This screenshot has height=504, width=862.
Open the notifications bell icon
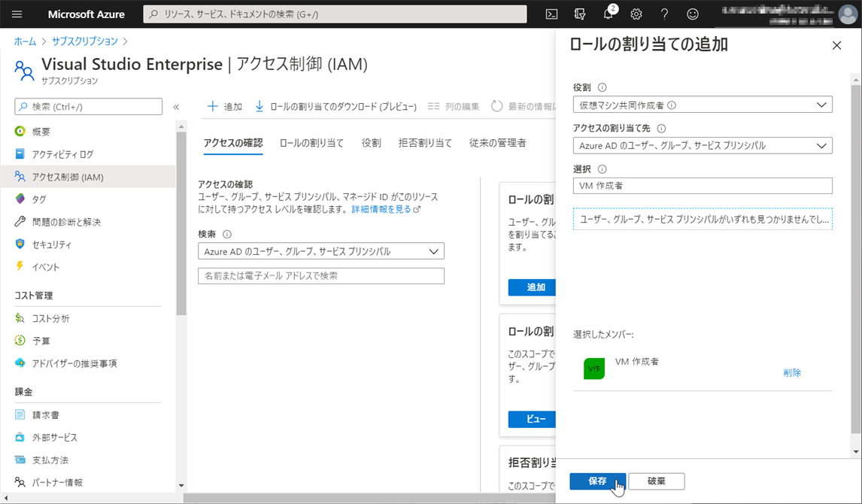point(609,14)
